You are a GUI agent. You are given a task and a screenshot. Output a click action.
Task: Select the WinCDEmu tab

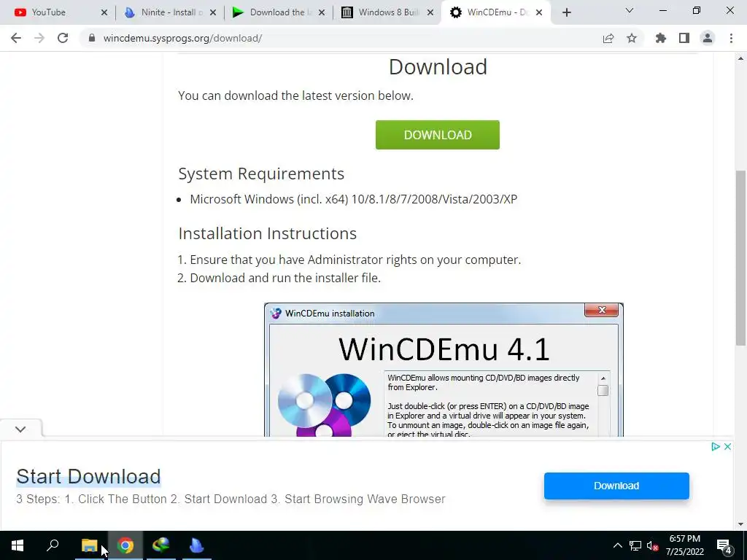pos(495,12)
